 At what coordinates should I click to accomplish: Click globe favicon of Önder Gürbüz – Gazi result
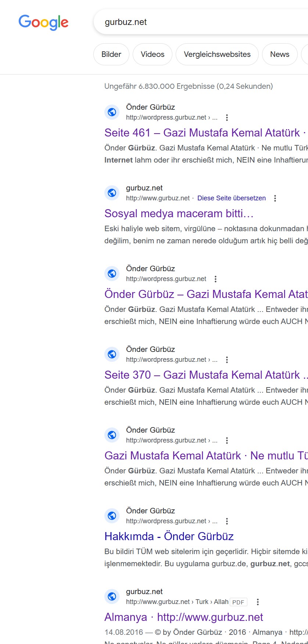point(112,274)
